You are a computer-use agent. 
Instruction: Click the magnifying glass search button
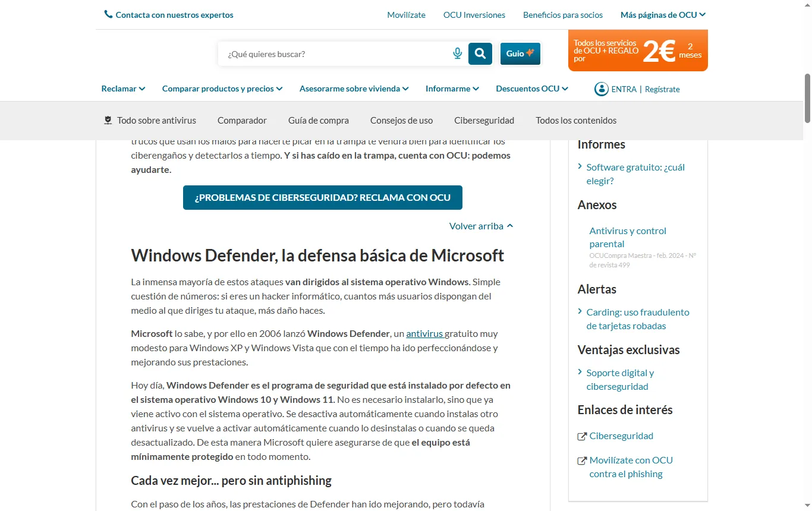point(480,53)
